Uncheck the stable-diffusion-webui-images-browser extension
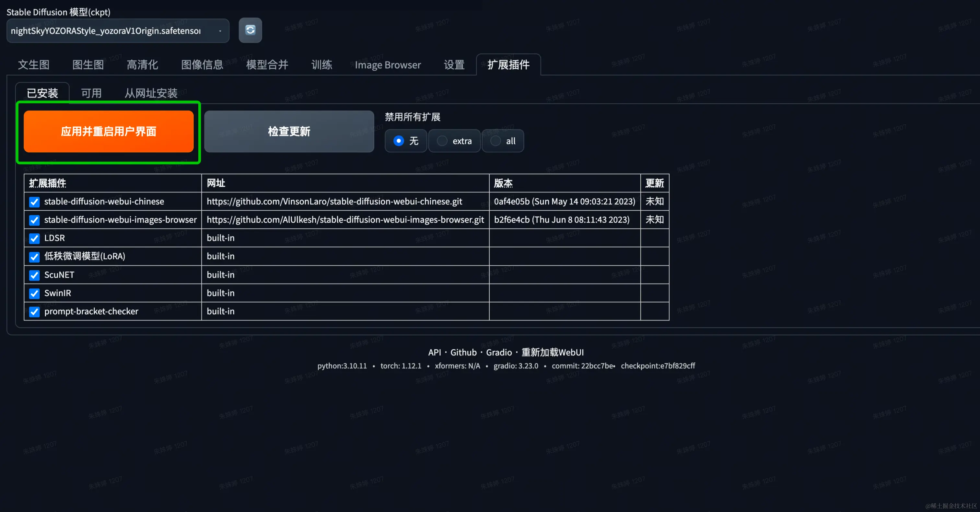 click(x=34, y=220)
